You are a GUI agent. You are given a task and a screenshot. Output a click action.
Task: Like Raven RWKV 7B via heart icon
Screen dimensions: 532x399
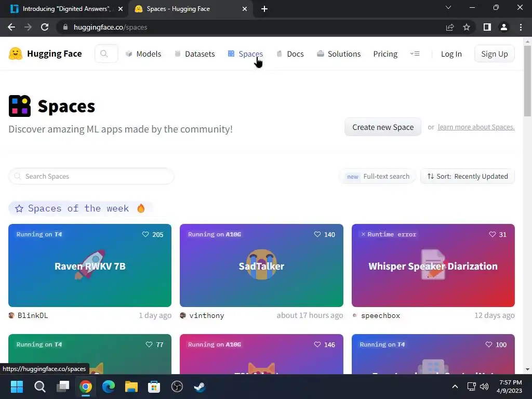[145, 234]
